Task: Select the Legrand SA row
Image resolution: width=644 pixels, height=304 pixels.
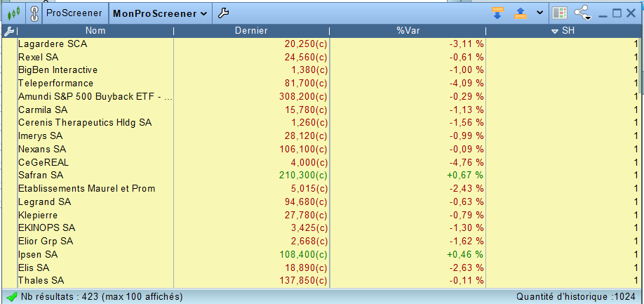Action: (321, 201)
